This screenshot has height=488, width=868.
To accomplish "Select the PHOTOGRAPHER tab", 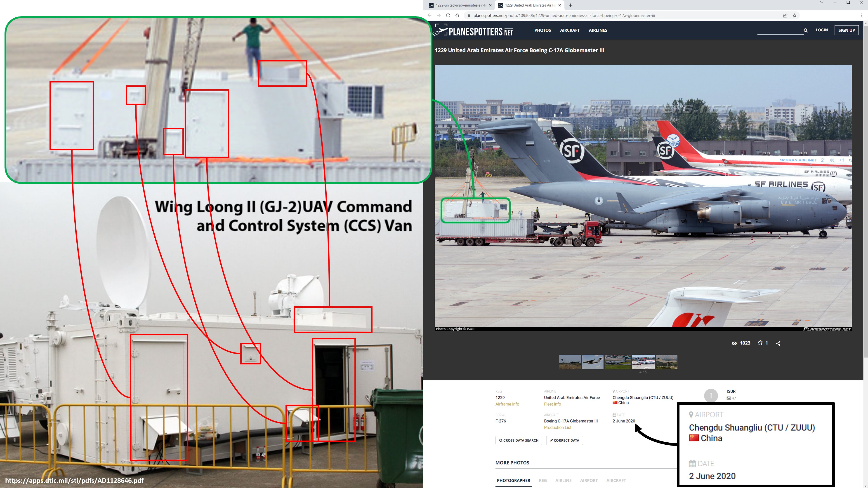I will point(513,481).
